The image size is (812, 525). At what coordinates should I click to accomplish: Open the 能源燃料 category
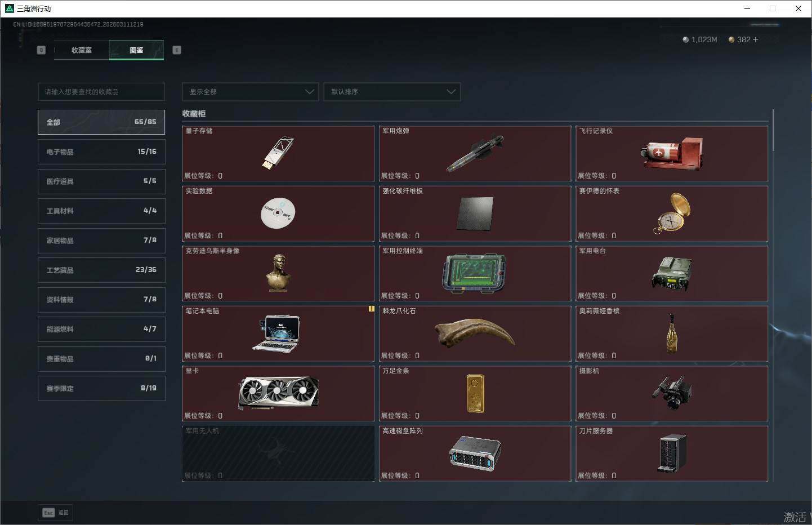pos(101,329)
